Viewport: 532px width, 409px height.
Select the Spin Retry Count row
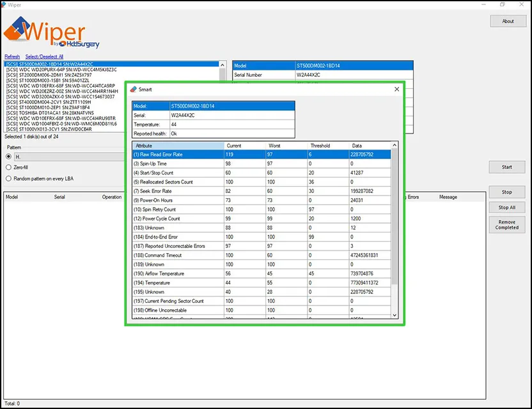pyautogui.click(x=262, y=209)
